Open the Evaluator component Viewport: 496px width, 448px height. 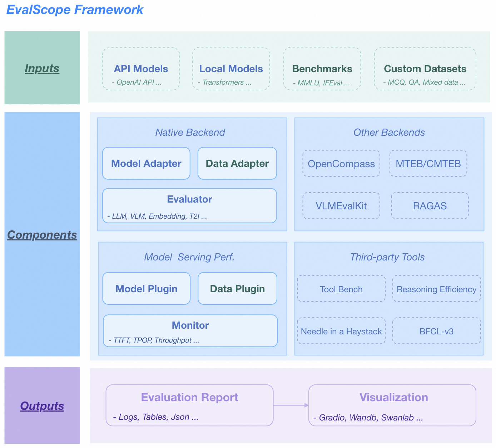(x=190, y=205)
